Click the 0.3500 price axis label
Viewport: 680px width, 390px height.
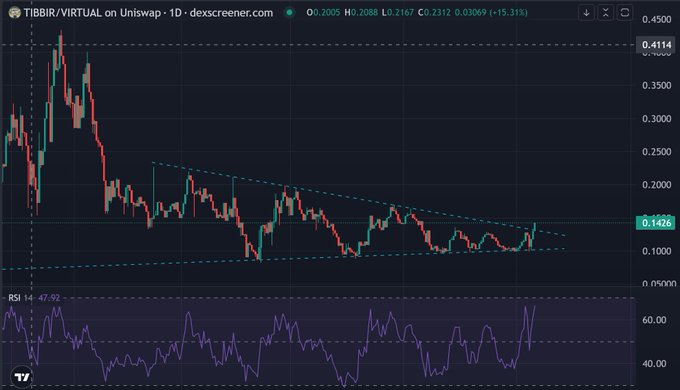point(657,85)
